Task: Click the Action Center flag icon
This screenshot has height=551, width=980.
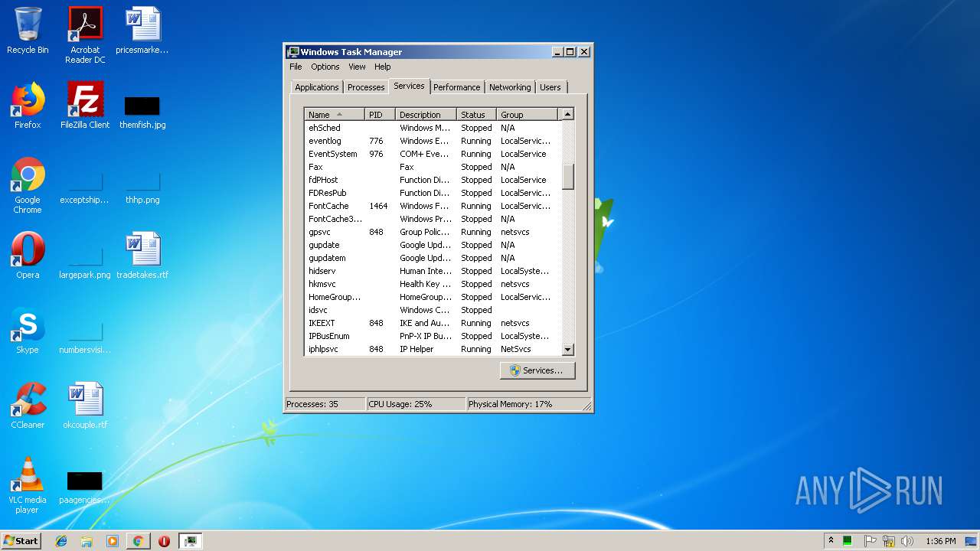Action: (870, 541)
